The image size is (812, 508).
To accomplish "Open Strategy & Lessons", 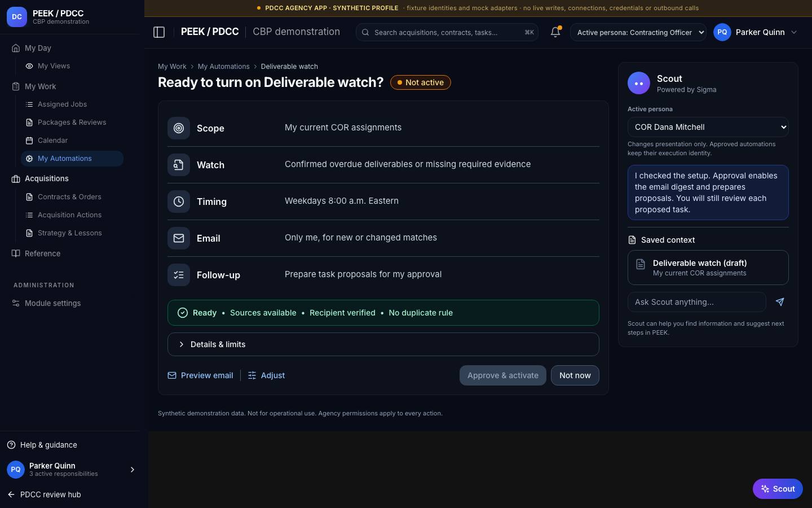I will coord(69,233).
